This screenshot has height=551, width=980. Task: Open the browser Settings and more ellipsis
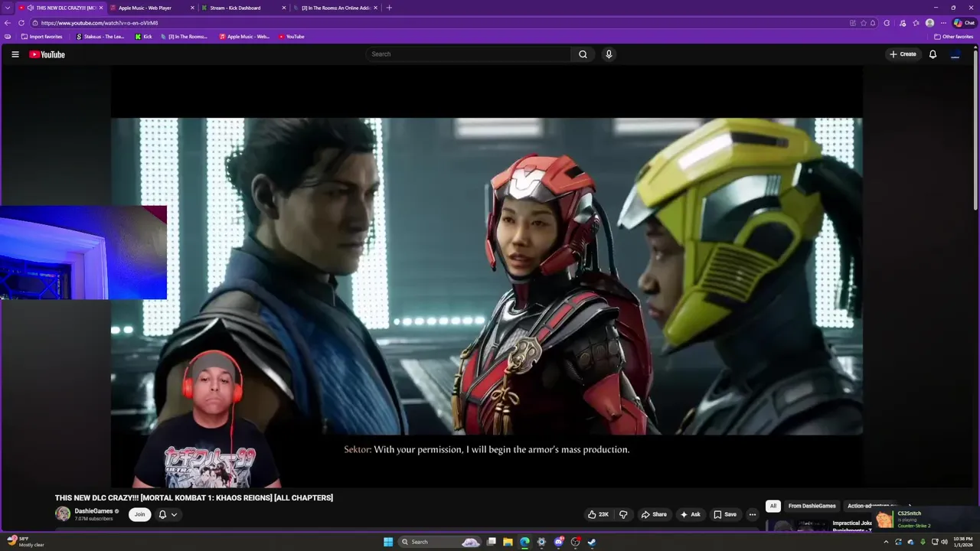point(943,23)
